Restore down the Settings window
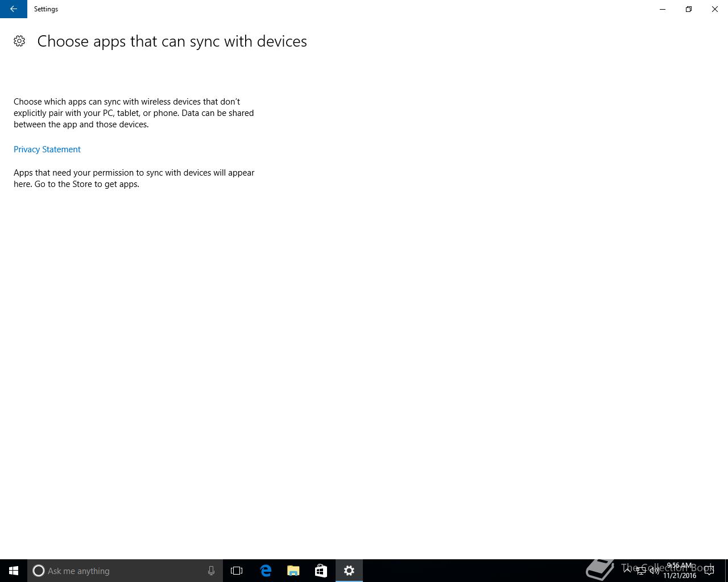The image size is (728, 582). coord(689,9)
